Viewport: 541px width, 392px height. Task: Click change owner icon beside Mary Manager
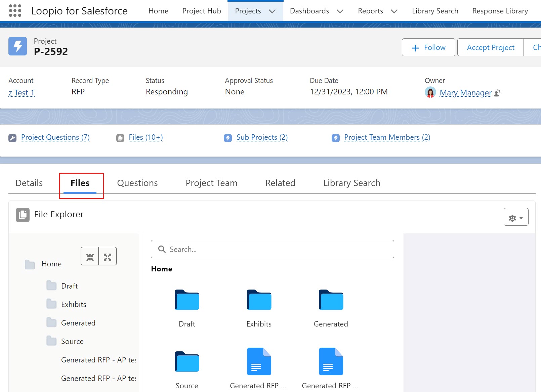coord(498,93)
